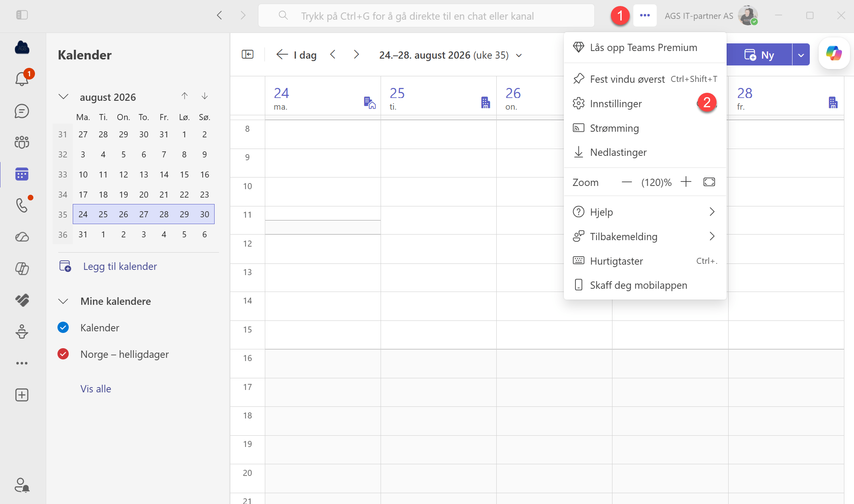The height and width of the screenshot is (504, 854).
Task: Uncheck the Norge – helligdager calendar
Action: [63, 354]
